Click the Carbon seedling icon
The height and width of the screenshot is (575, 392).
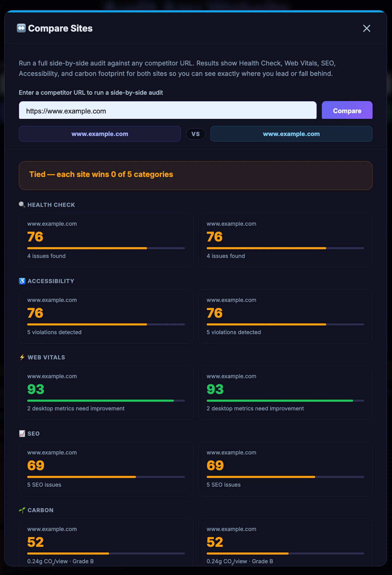click(x=22, y=510)
